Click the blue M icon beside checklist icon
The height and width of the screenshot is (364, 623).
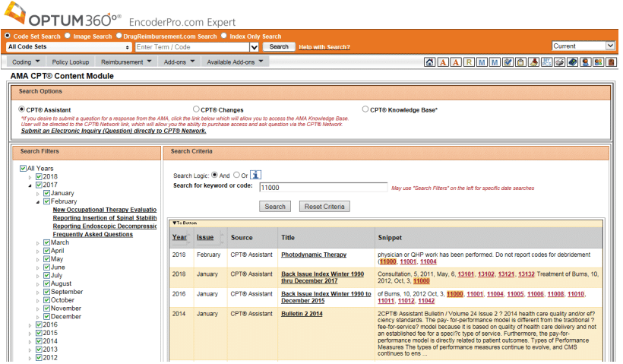[495, 62]
